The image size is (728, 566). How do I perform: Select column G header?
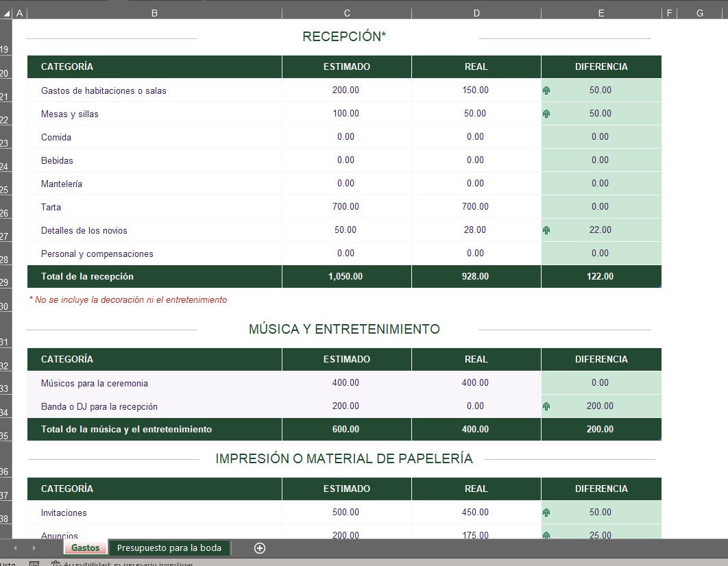tap(700, 14)
